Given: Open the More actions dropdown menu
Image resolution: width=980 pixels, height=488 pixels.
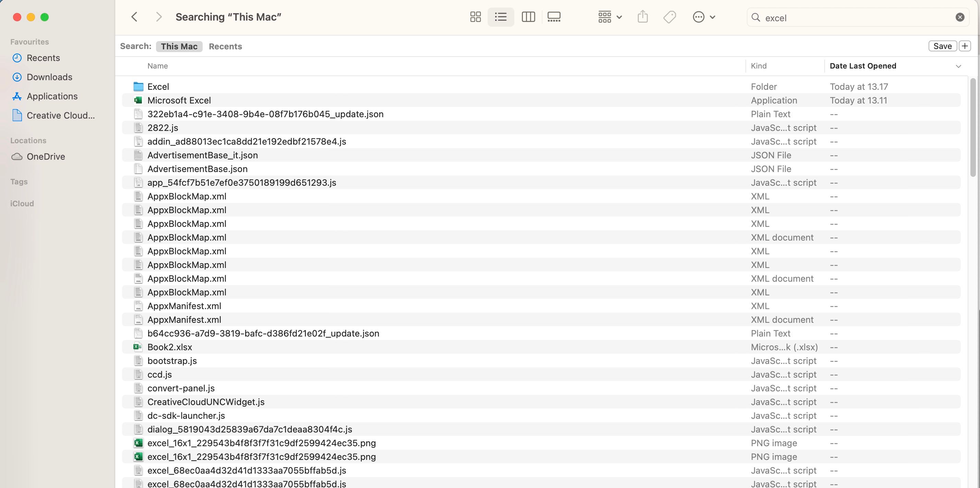Looking at the screenshot, I should (703, 17).
